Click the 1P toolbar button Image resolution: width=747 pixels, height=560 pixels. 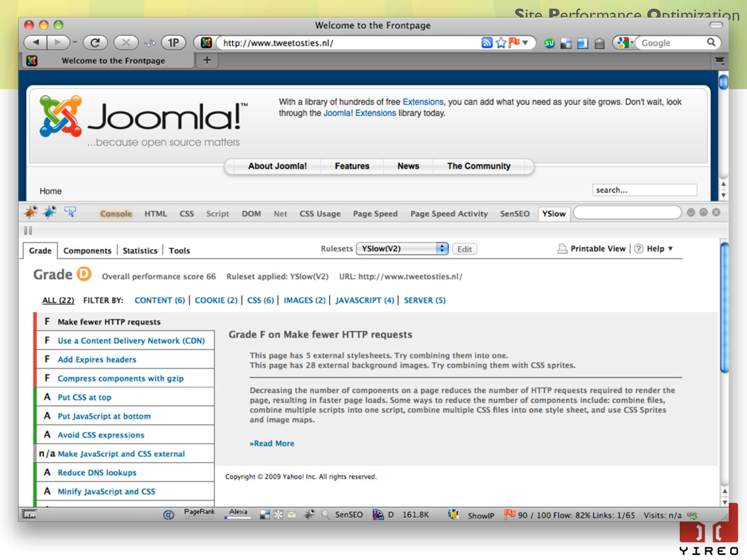pos(174,43)
